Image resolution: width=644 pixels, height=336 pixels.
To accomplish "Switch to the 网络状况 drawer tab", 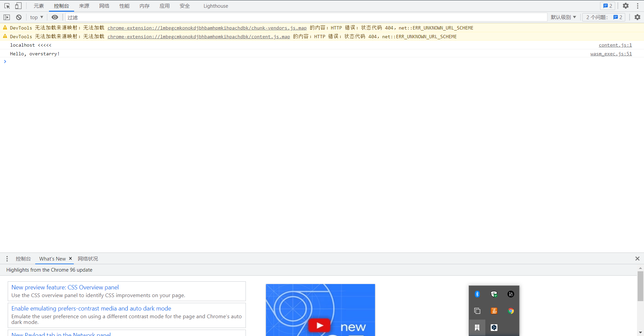I will 88,259.
